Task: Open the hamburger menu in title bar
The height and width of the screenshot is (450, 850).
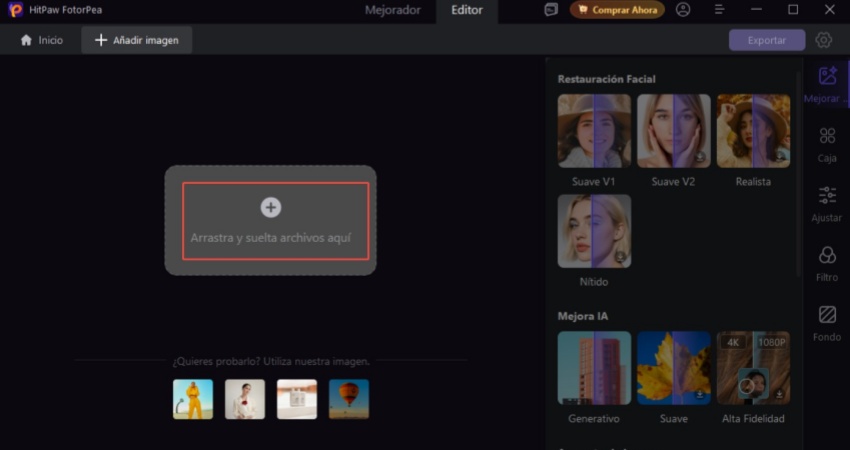Action: coord(719,10)
